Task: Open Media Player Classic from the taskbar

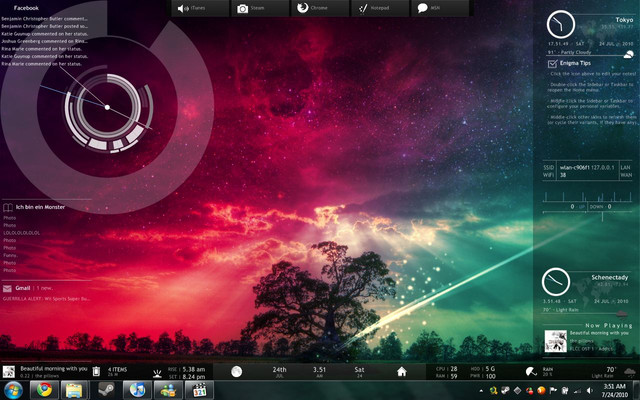Action: coord(199,390)
